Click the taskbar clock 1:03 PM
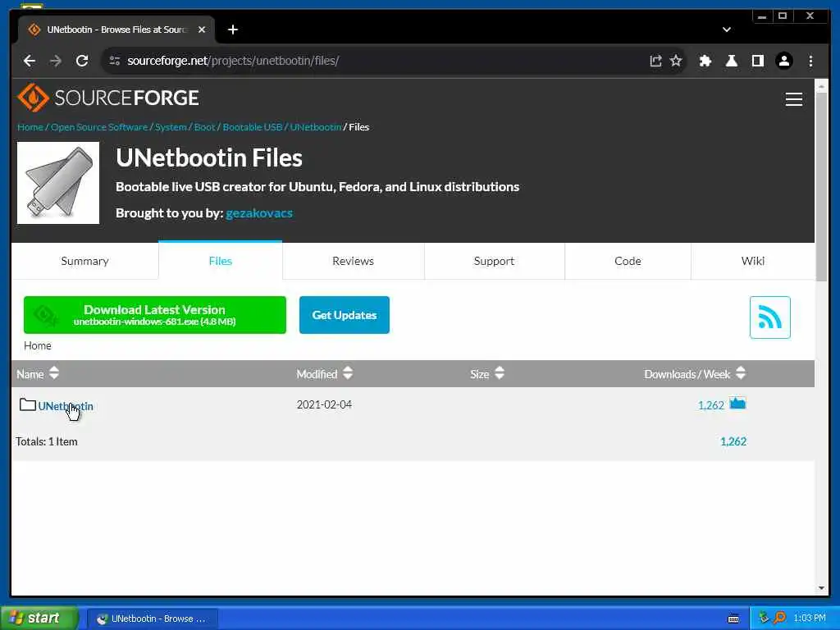The width and height of the screenshot is (840, 630). [810, 619]
